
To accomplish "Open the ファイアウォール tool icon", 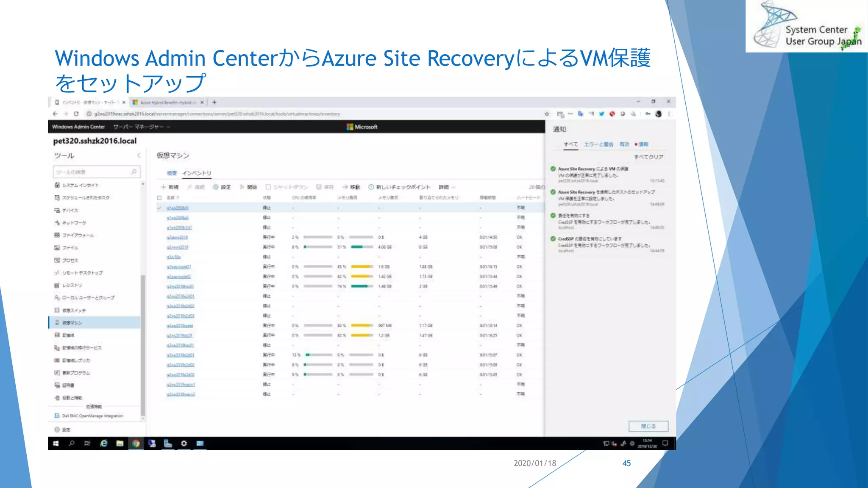I will [x=57, y=235].
